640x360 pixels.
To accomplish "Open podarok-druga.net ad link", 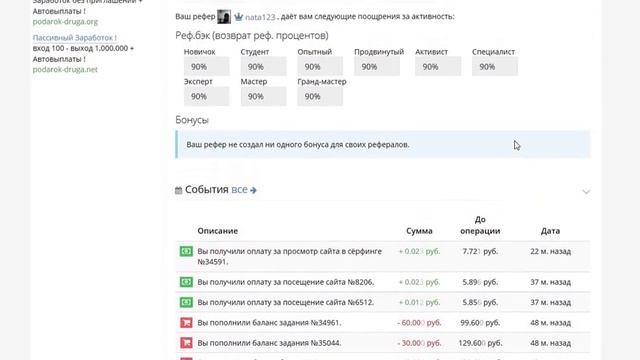I will coord(65,69).
